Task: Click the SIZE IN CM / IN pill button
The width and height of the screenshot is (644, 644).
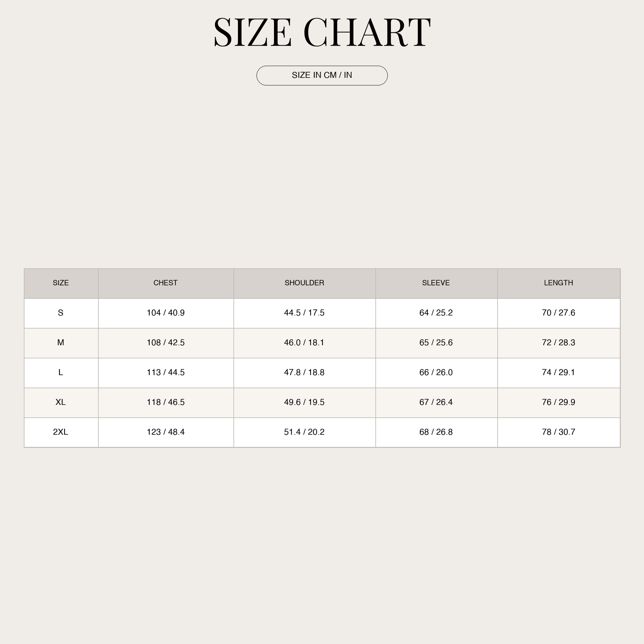Action: click(322, 75)
